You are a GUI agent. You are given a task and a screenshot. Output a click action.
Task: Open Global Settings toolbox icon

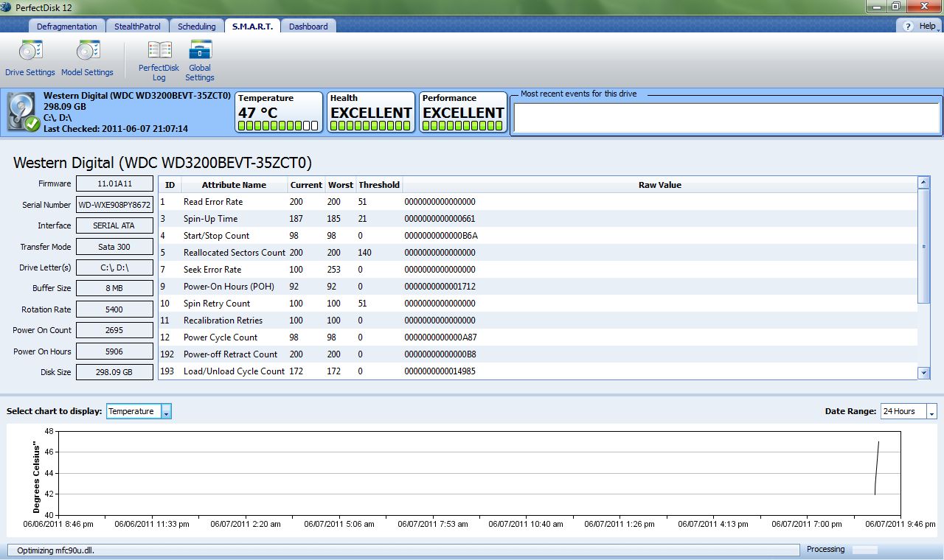pos(200,50)
